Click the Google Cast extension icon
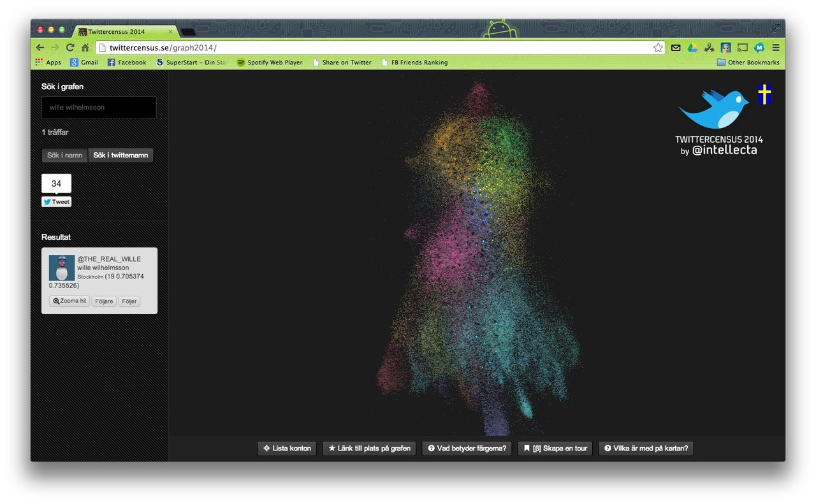Screen dimensions: 816x504 tap(742, 48)
